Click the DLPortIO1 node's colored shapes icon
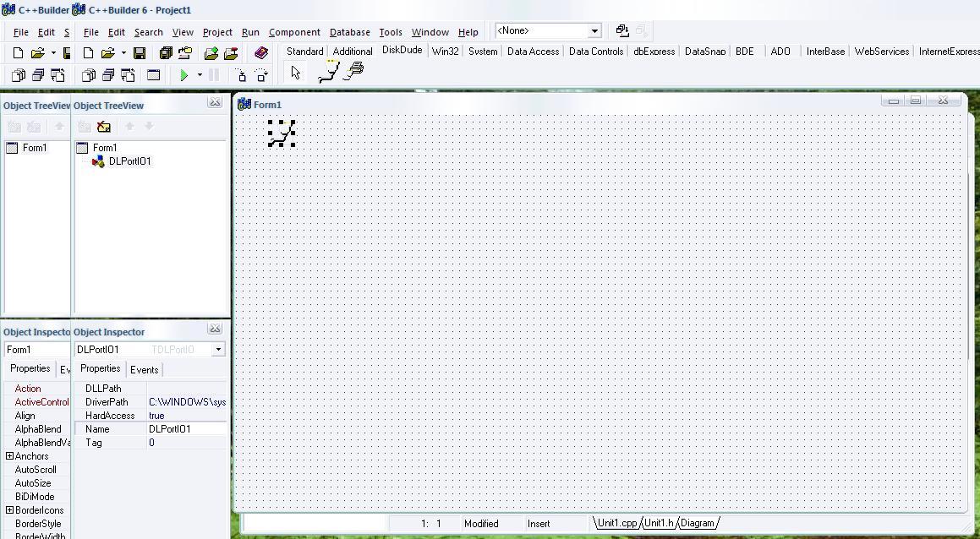Image resolution: width=980 pixels, height=539 pixels. click(98, 161)
